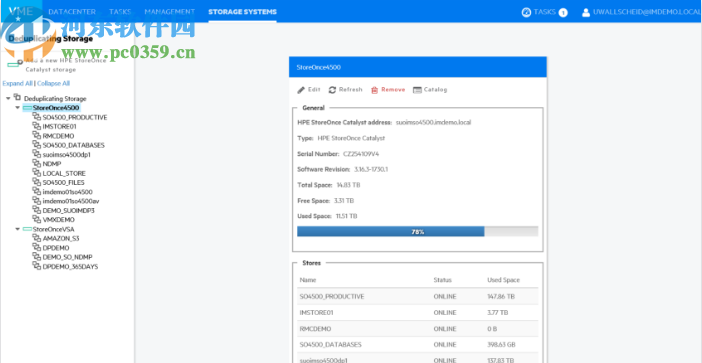
Task: Click the VME logo
Action: (x=21, y=12)
